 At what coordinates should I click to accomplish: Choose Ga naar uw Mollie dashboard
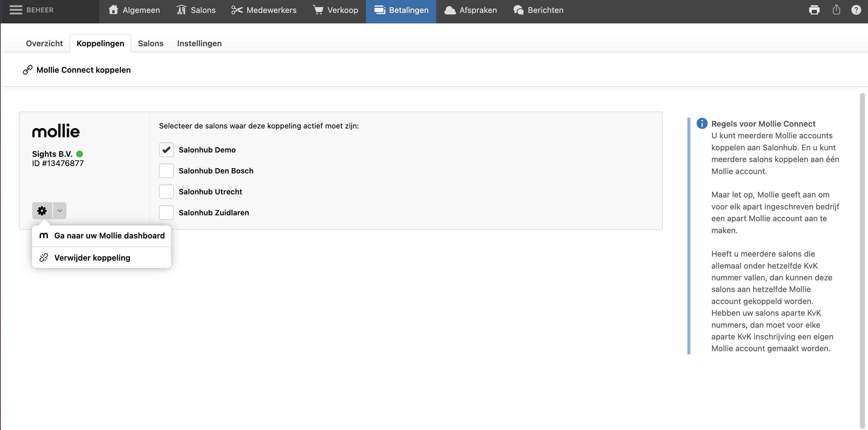[x=101, y=236]
